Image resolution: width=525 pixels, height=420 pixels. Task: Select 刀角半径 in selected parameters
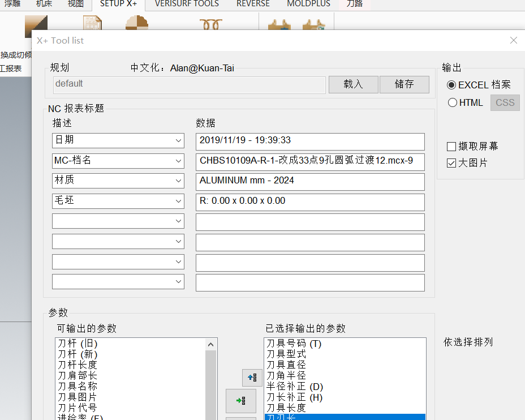[x=286, y=376]
